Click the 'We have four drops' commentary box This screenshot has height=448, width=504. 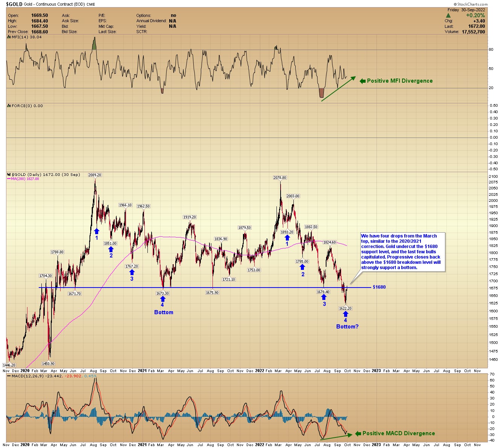(402, 252)
